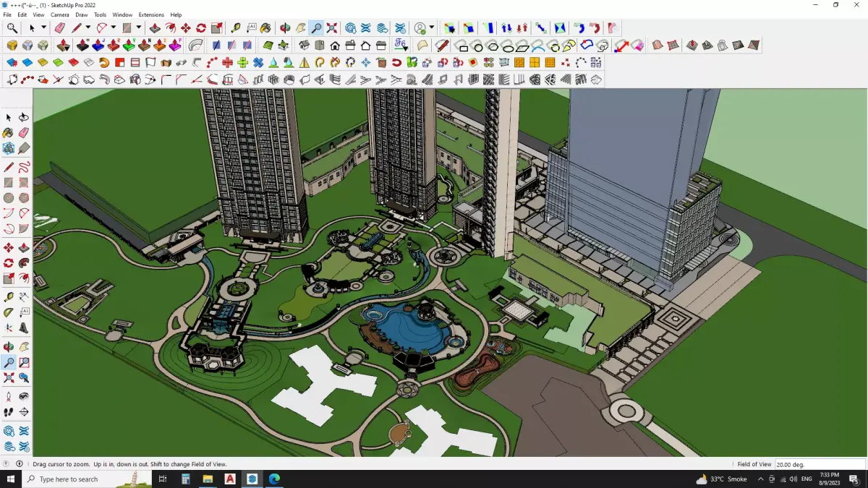The height and width of the screenshot is (488, 868).
Task: Switch to Iso view house icon
Action: [305, 46]
